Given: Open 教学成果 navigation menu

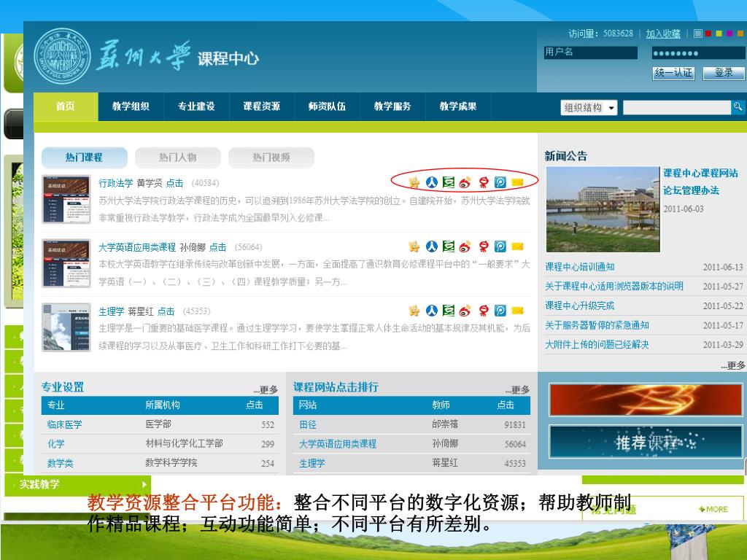Looking at the screenshot, I should [x=458, y=106].
